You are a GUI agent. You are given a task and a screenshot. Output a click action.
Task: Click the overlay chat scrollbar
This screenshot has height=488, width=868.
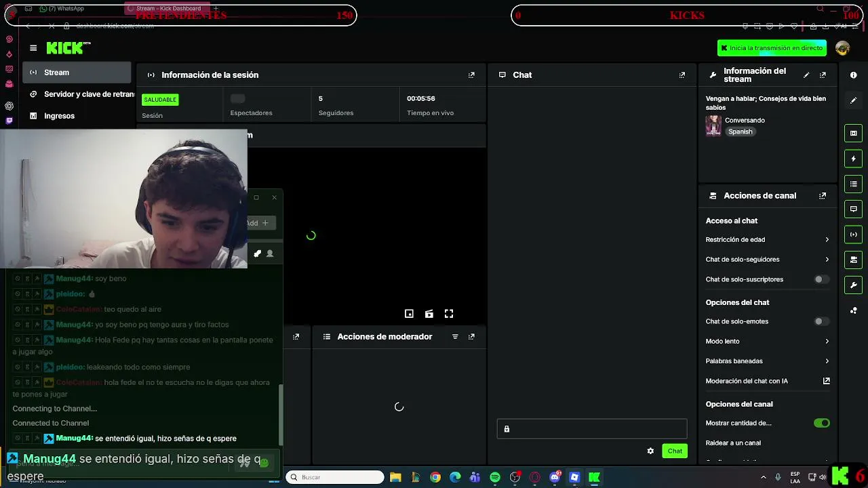(x=281, y=416)
